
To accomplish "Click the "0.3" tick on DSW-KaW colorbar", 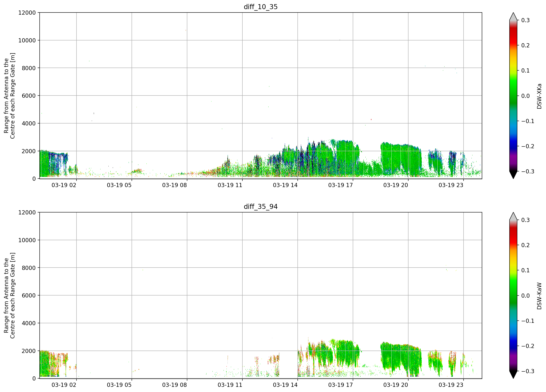I will 526,220.
